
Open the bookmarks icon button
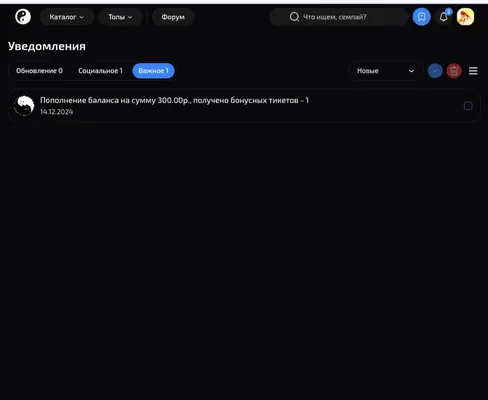(x=421, y=17)
